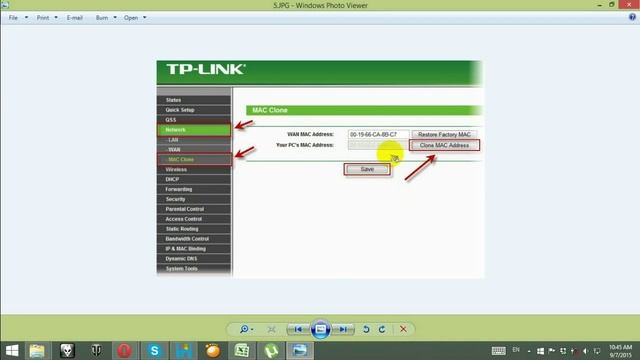The image size is (640, 360).
Task: Click Access Control in the sidebar
Action: point(194,219)
